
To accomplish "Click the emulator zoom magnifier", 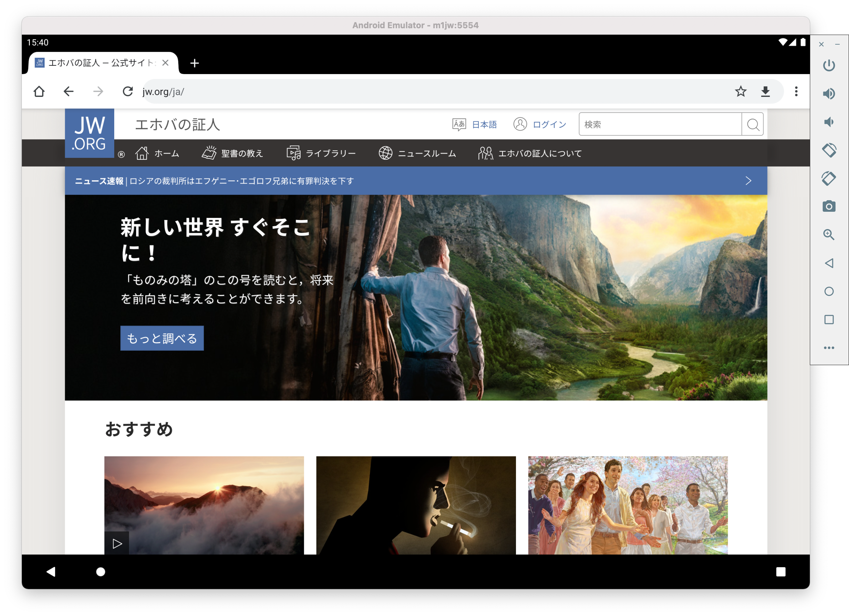I will pos(829,235).
